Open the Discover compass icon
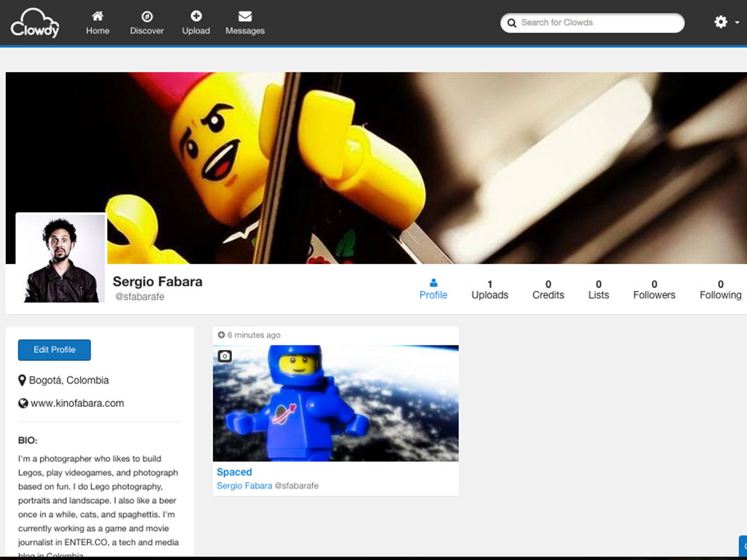747x560 pixels. (x=147, y=17)
